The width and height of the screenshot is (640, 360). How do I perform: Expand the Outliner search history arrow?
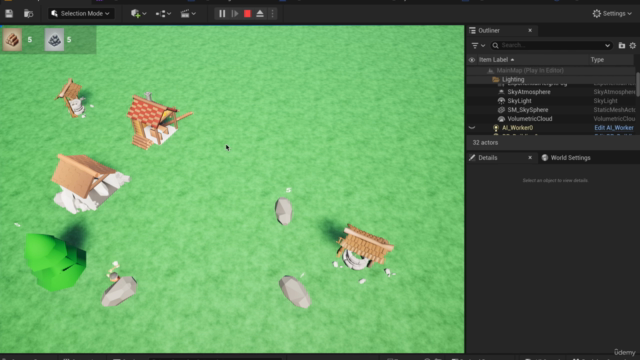[607, 45]
